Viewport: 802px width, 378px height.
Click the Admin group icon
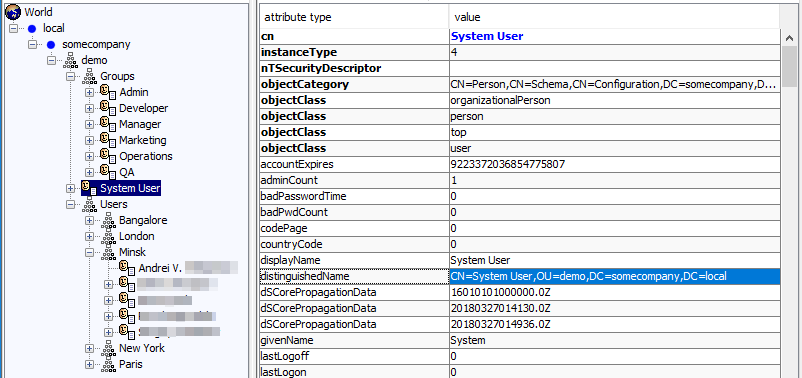tap(108, 93)
